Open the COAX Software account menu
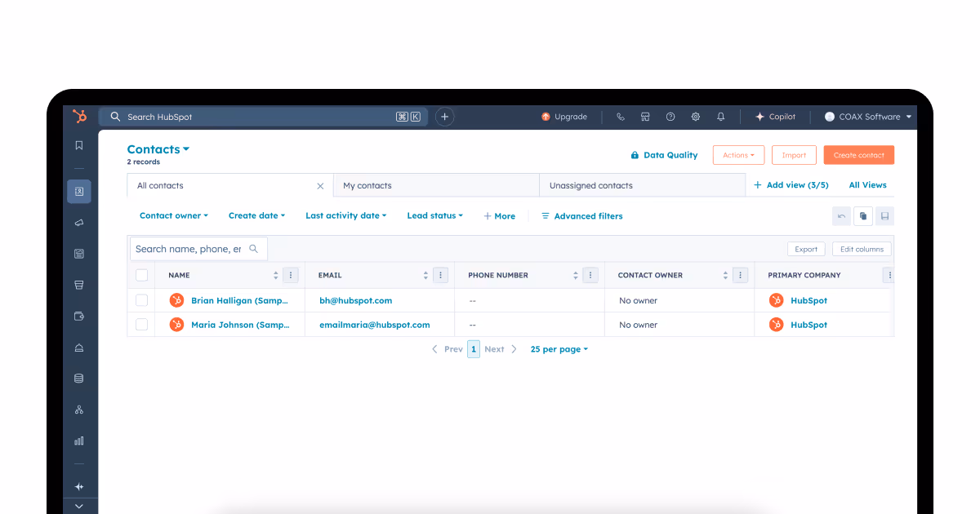980x514 pixels. coord(868,117)
